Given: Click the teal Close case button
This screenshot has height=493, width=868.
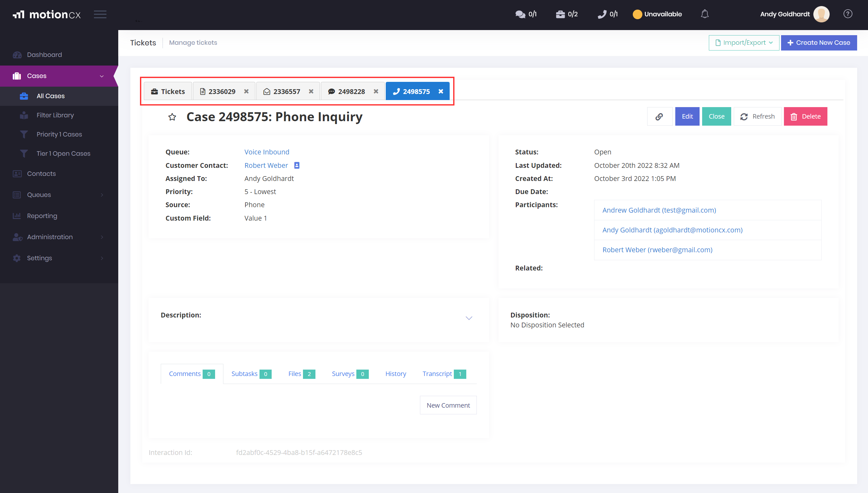Looking at the screenshot, I should tap(717, 116).
